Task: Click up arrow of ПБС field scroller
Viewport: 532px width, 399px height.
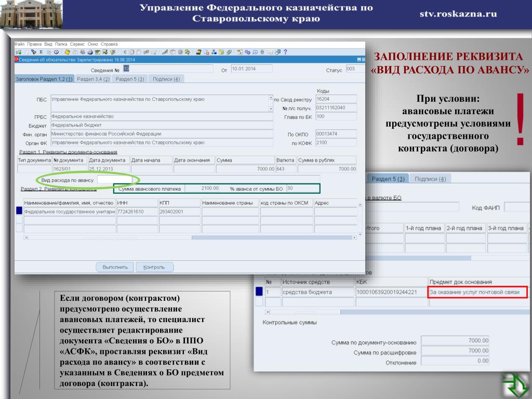Action: (271, 98)
